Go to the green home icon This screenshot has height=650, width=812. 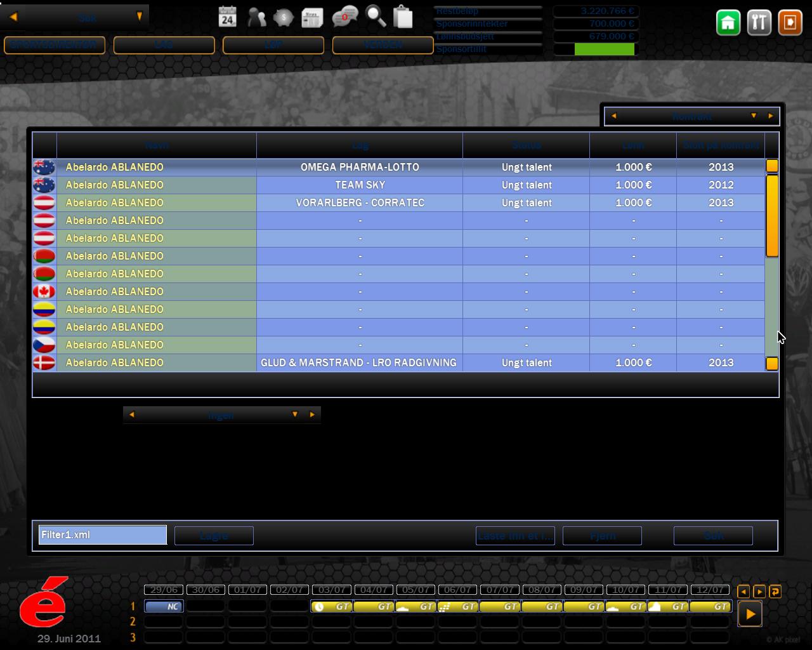point(728,23)
